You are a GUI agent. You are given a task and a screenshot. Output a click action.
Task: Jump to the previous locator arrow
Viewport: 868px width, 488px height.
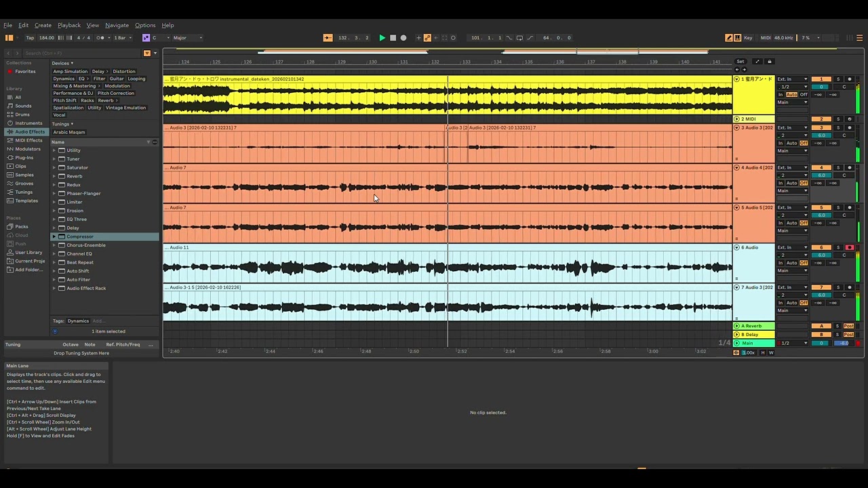point(737,69)
